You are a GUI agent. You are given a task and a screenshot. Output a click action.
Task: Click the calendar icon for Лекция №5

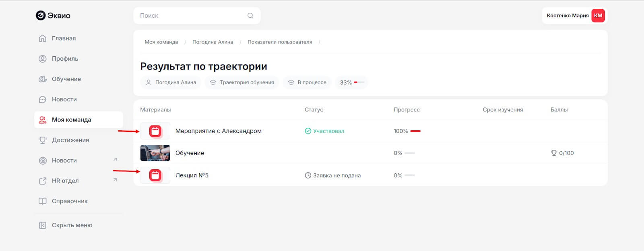pyautogui.click(x=155, y=175)
